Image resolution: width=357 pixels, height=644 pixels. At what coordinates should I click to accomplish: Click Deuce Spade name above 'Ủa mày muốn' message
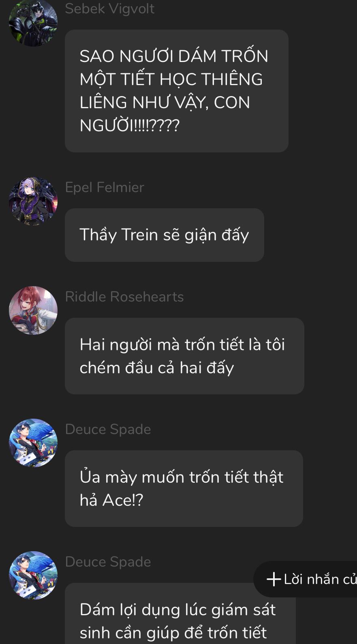point(108,429)
